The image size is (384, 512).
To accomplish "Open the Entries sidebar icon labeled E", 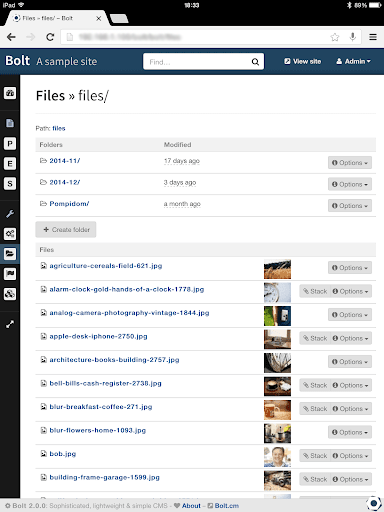I will click(10, 164).
